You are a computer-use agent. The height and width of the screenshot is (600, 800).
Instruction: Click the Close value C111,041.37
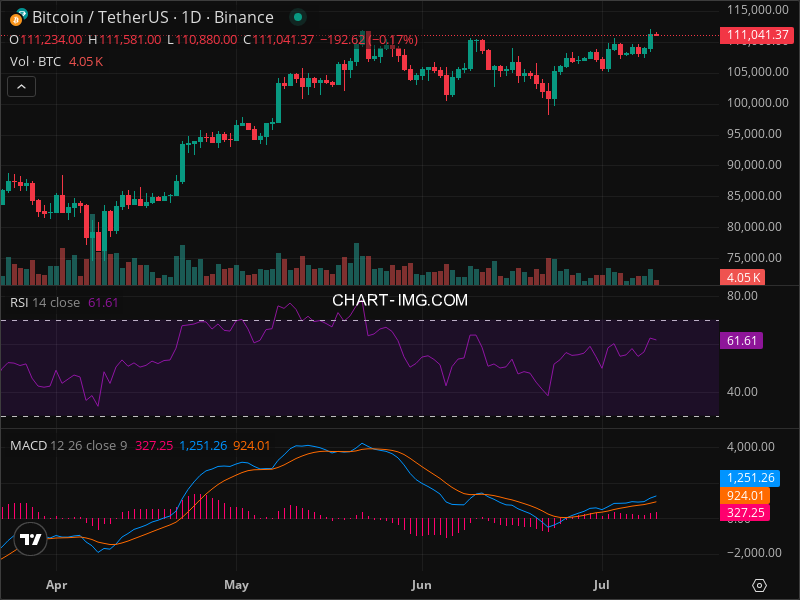pyautogui.click(x=279, y=40)
